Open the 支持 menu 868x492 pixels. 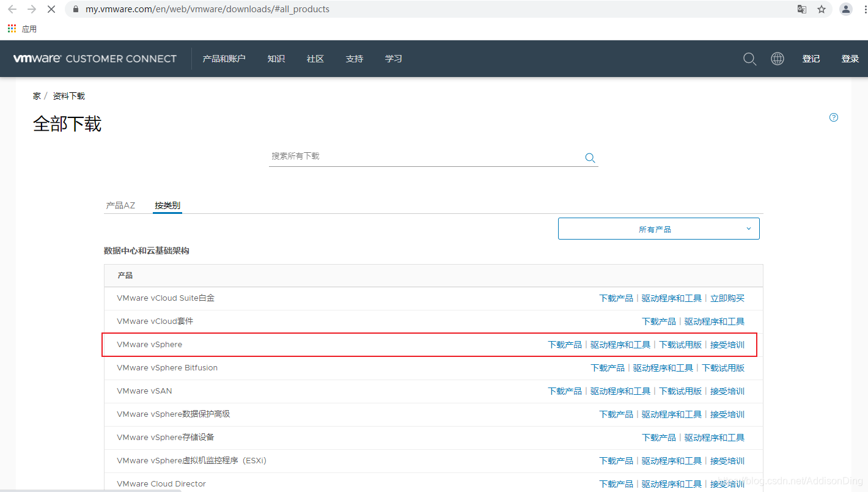tap(355, 59)
